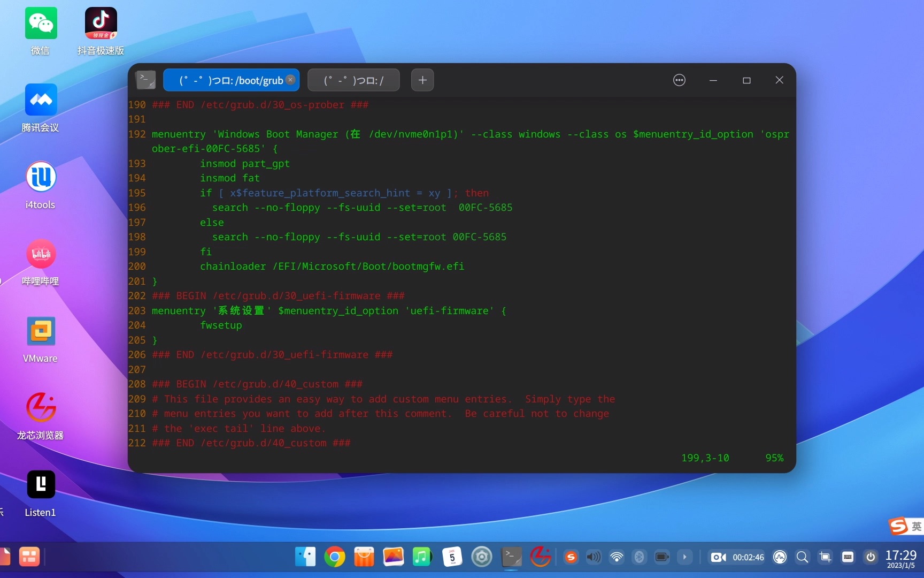Image resolution: width=924 pixels, height=578 pixels.
Task: Open the volume control in tray
Action: tap(594, 557)
